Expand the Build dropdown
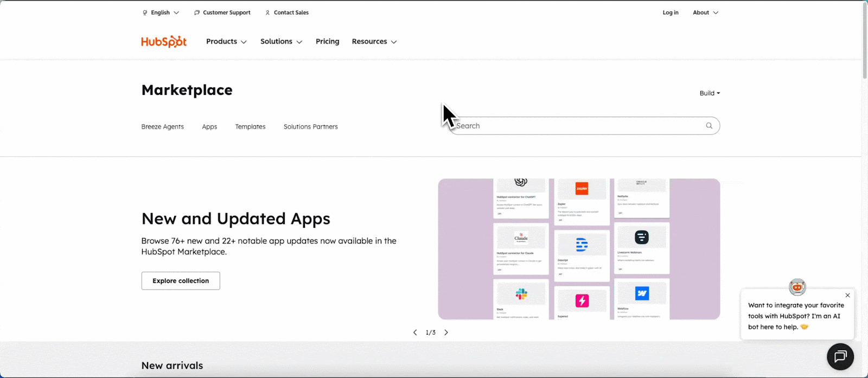Screen dimensions: 868x378 710,93
